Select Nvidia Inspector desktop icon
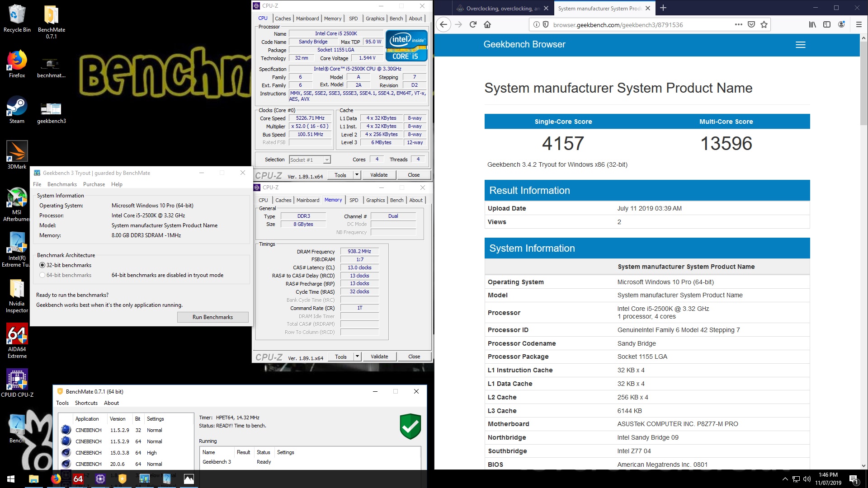The image size is (868, 488). (x=17, y=296)
